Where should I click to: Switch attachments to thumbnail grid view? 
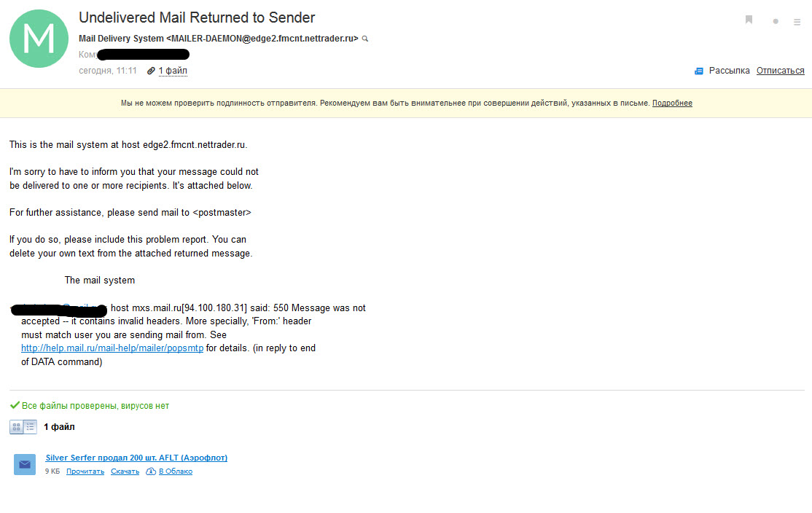[17, 427]
